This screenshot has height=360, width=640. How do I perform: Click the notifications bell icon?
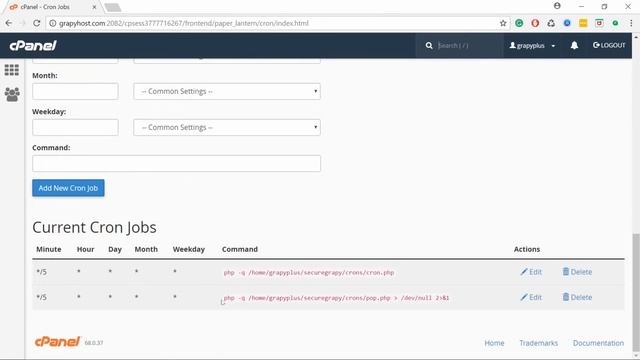(574, 45)
